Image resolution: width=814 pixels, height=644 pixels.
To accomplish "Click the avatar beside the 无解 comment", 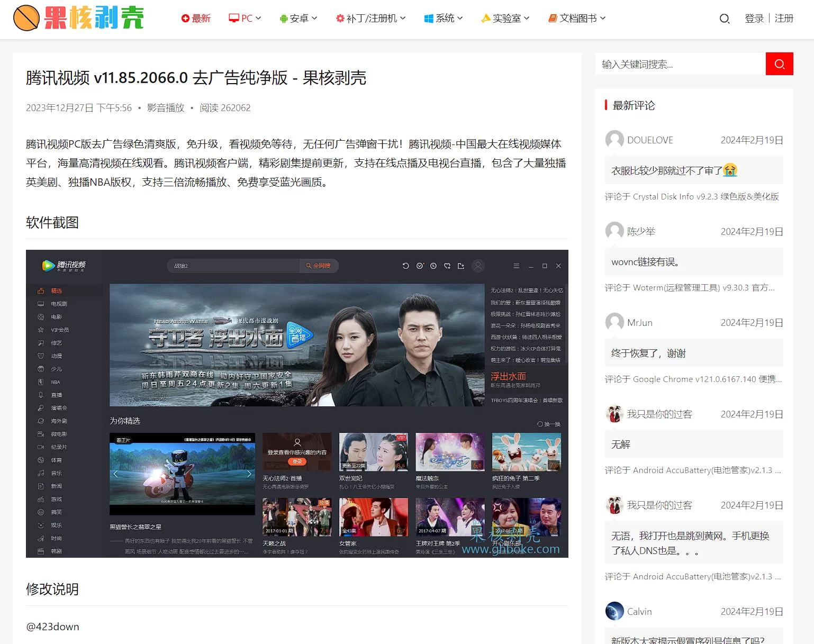I will 614,414.
